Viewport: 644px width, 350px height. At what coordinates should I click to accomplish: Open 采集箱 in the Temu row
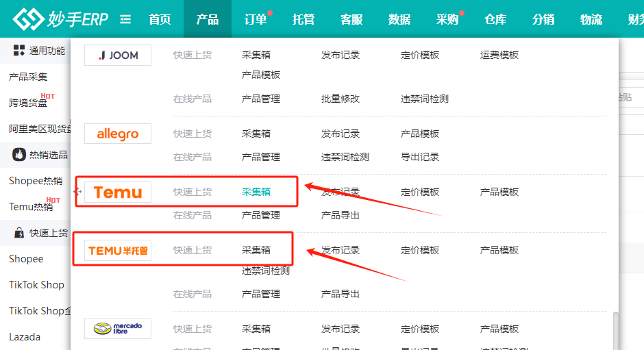coord(256,192)
